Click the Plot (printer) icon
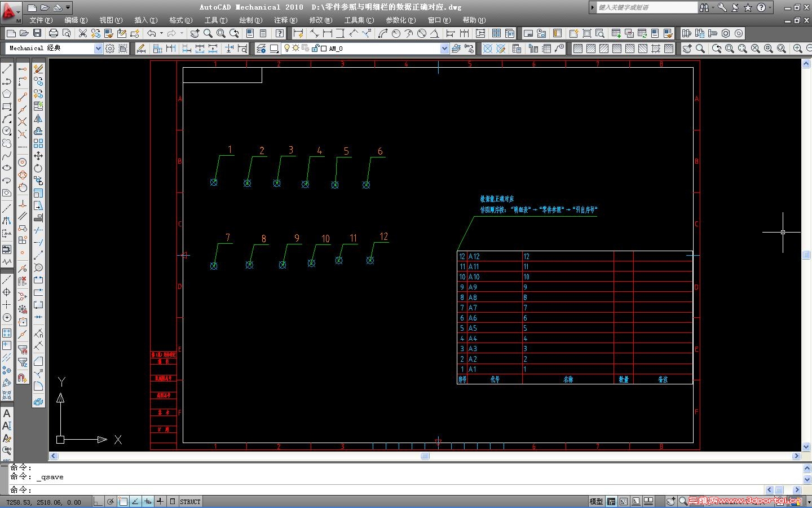 (x=54, y=33)
